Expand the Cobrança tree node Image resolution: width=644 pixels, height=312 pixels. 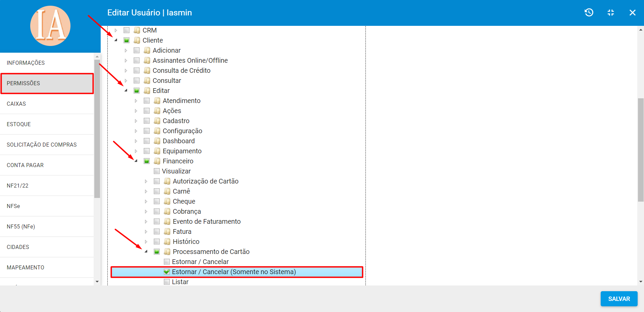pos(146,211)
